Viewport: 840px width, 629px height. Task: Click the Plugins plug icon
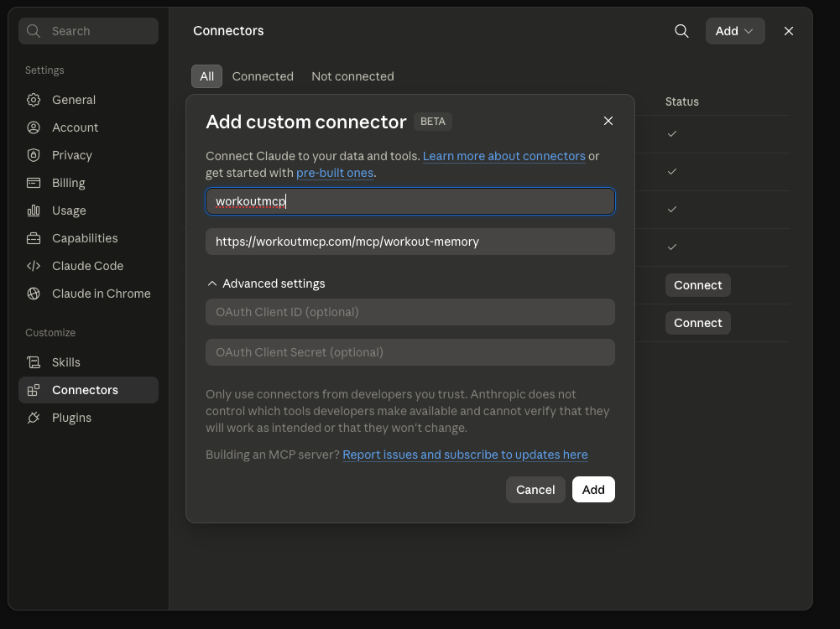(34, 418)
